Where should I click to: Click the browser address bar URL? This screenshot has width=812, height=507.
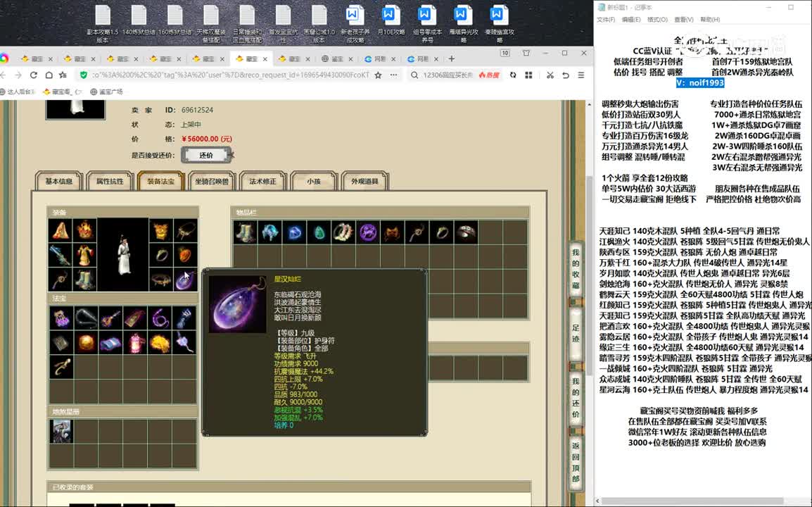point(231,75)
